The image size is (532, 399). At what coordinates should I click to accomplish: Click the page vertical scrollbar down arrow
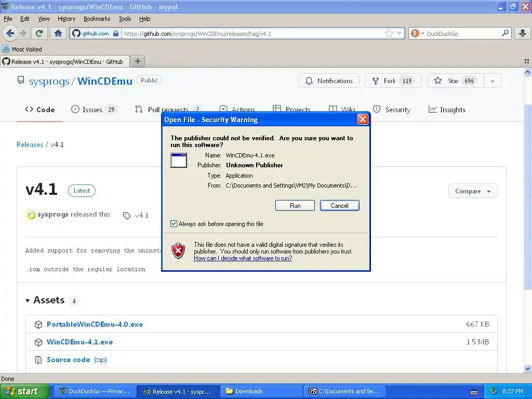(x=527, y=368)
